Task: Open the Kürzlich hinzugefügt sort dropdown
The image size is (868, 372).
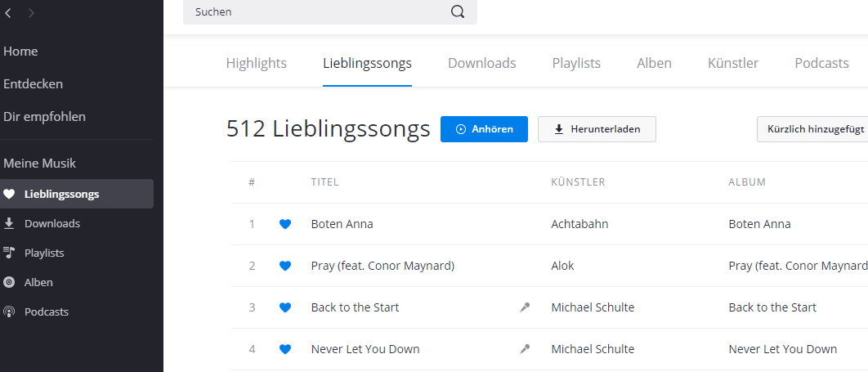Action: point(812,129)
